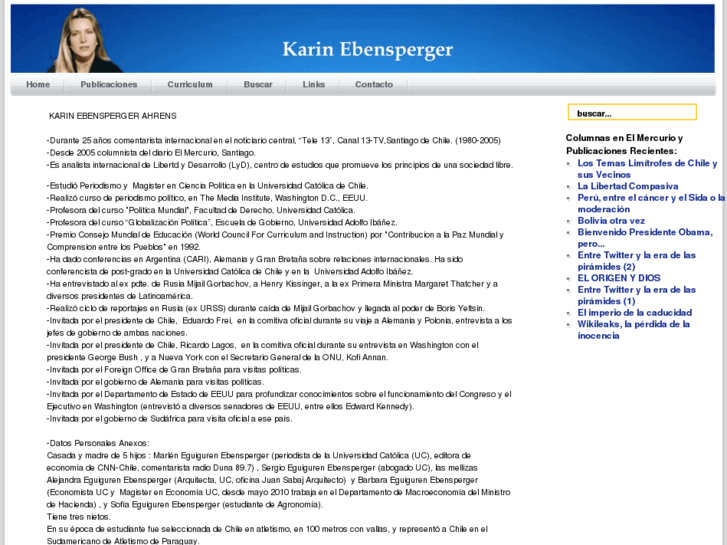The width and height of the screenshot is (727, 545).
Task: Click line 'Invitada por el Foreign Office de Gran Bretaña'
Action: [x=174, y=370]
